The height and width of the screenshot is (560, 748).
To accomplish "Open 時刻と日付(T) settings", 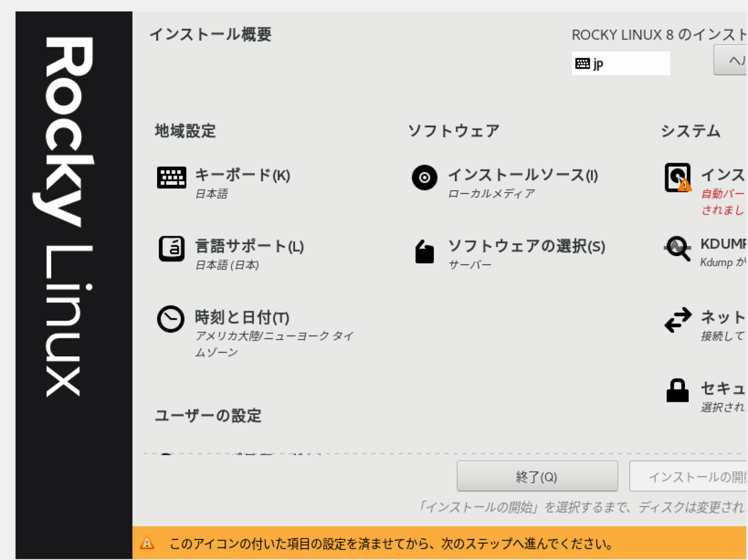I will tap(242, 317).
